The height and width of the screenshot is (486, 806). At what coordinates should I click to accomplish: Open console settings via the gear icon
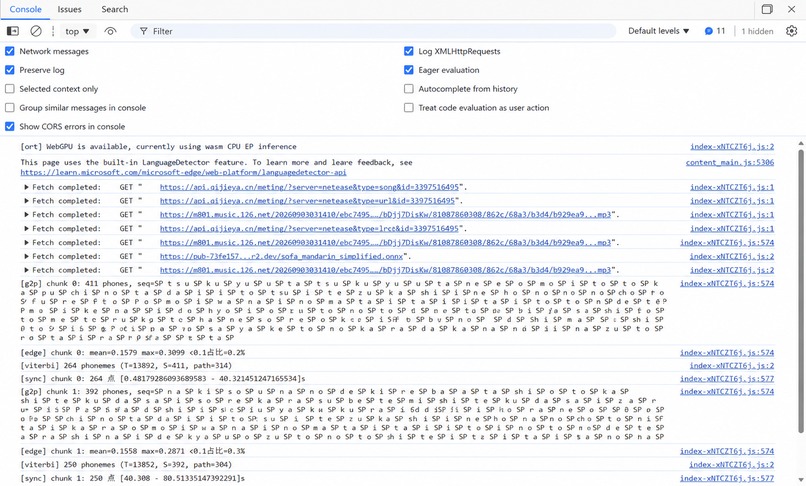click(x=791, y=31)
